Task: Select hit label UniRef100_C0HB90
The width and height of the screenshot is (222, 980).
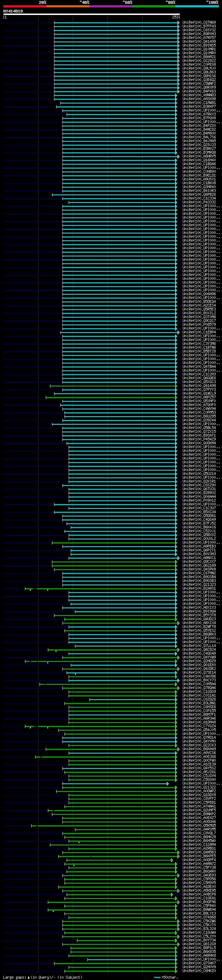Action: (x=199, y=171)
